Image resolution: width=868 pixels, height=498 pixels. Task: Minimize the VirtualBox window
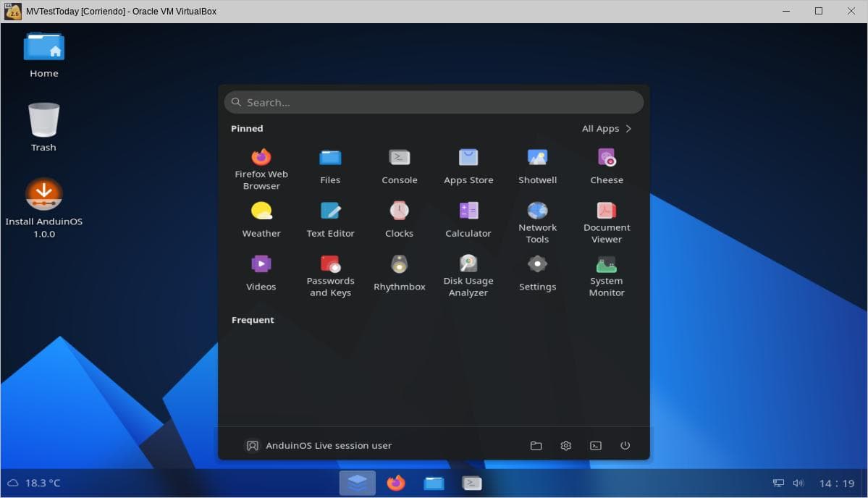coord(786,11)
